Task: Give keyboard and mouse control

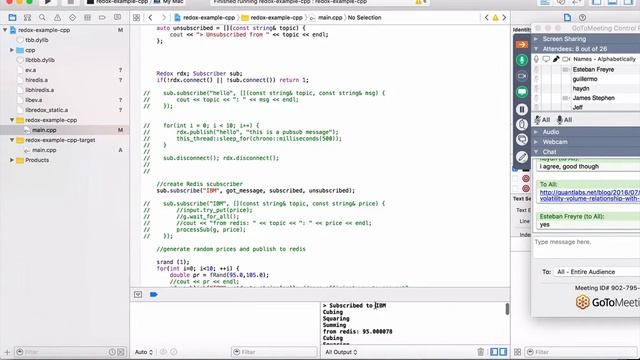Action: [522, 124]
